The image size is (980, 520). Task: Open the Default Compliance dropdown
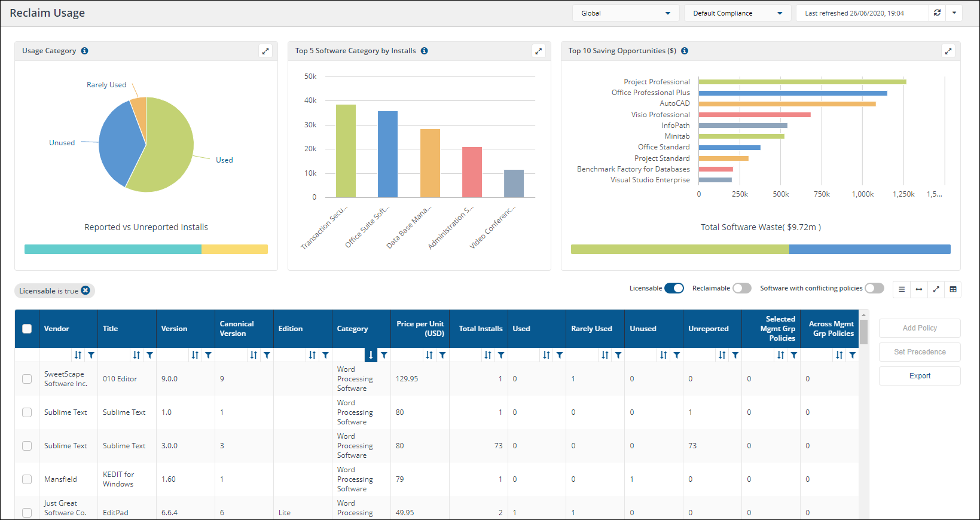click(x=737, y=13)
